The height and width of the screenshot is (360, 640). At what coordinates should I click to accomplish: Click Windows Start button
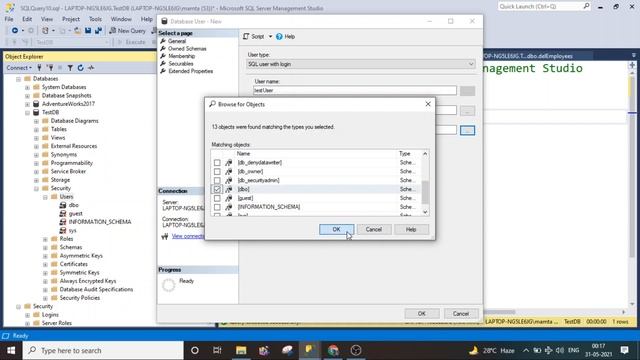click(x=11, y=350)
